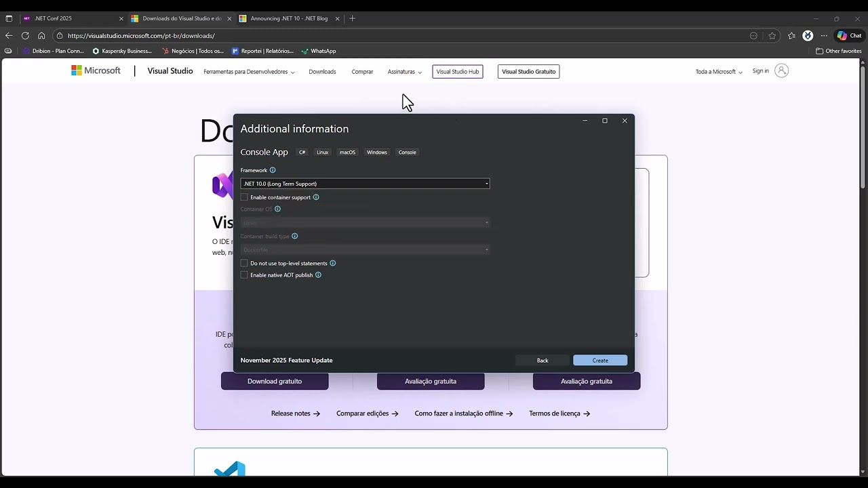
Task: Open the Copilot Chat button
Action: (x=849, y=35)
